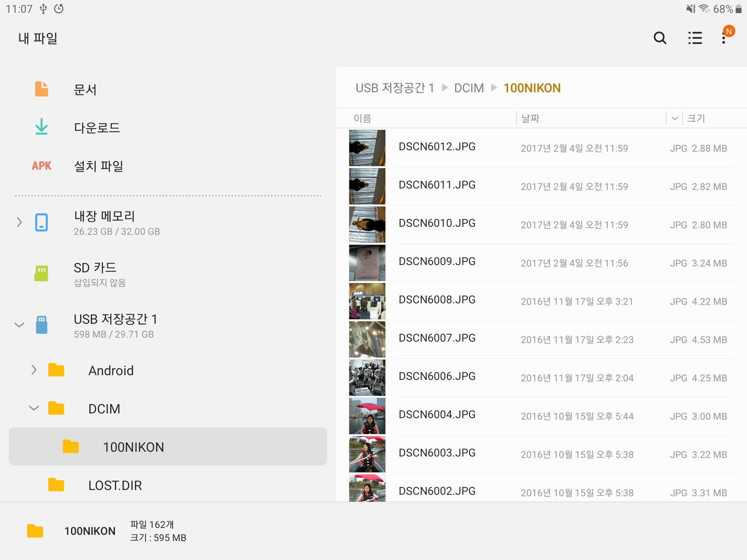Open DSCN6007.JPG thumbnail
This screenshot has width=747, height=560.
coord(367,339)
